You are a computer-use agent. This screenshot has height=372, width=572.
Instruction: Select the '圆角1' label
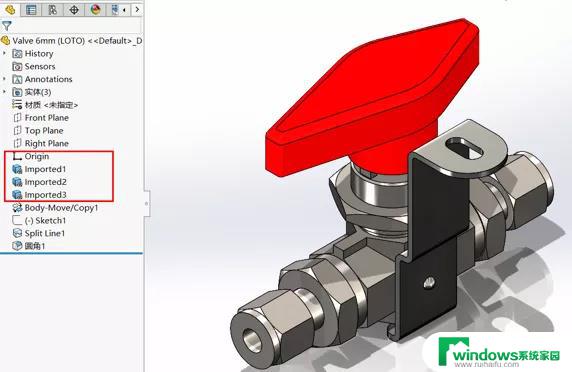click(x=35, y=246)
